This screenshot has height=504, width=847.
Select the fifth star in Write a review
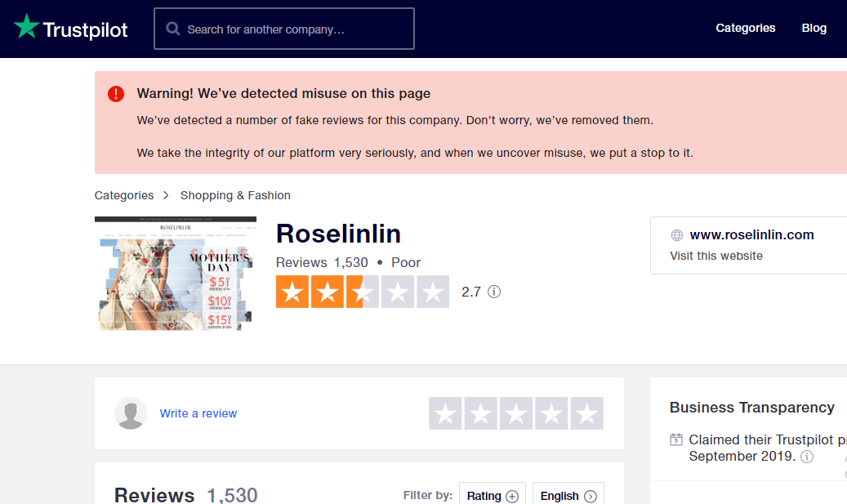pyautogui.click(x=586, y=413)
